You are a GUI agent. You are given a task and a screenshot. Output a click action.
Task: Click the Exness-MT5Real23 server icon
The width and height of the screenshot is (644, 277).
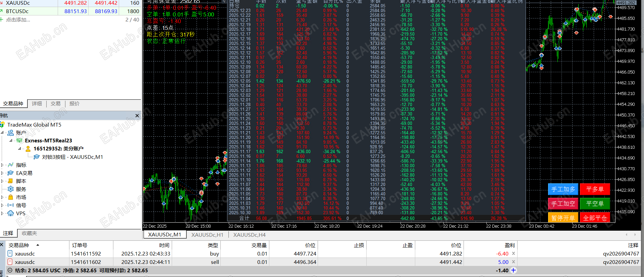point(19,141)
